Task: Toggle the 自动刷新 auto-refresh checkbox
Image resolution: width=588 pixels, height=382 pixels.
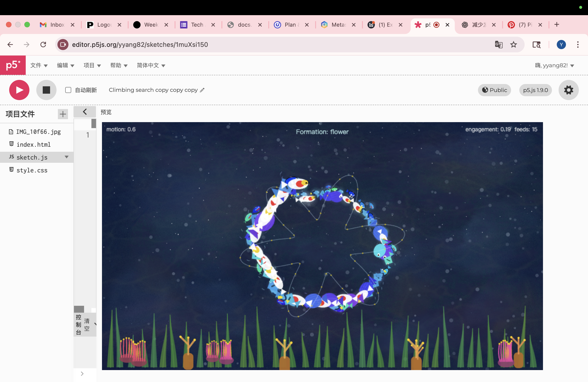Action: 68,90
